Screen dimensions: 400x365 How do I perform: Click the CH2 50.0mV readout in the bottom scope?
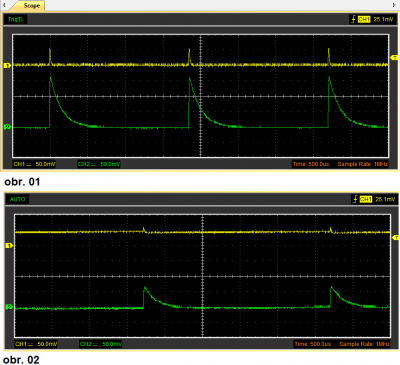(x=101, y=344)
